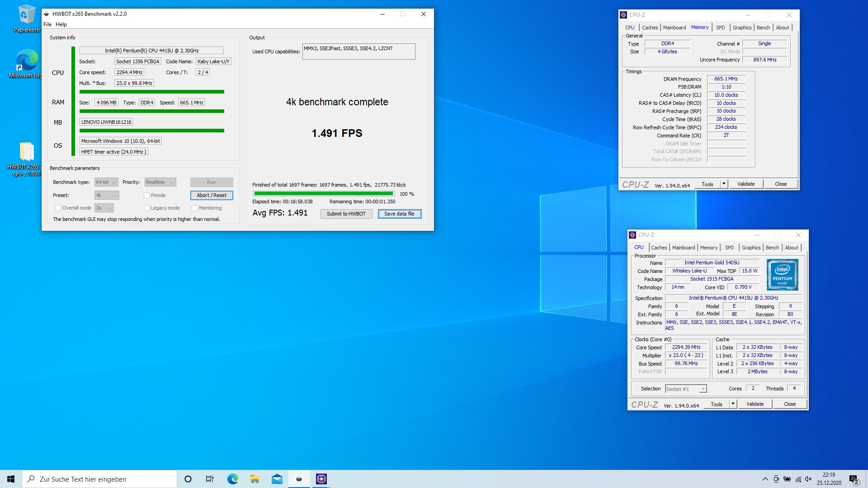The height and width of the screenshot is (488, 868).
Task: Open the Overkill 2x multiplier dropdown
Action: [x=104, y=208]
